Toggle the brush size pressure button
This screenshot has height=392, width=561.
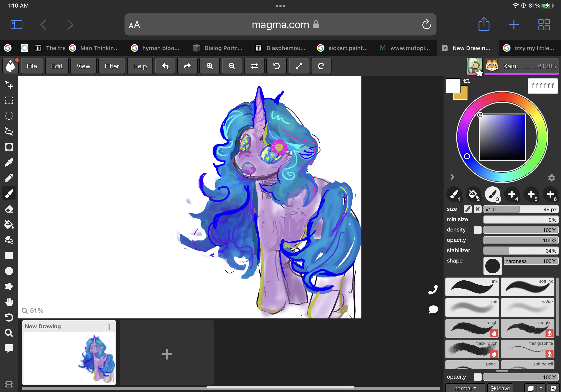pos(468,209)
